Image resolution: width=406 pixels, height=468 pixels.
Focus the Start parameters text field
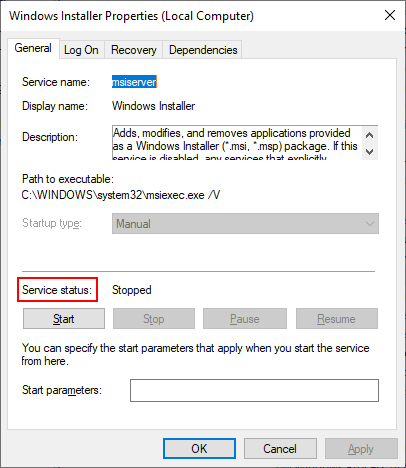[x=254, y=390]
